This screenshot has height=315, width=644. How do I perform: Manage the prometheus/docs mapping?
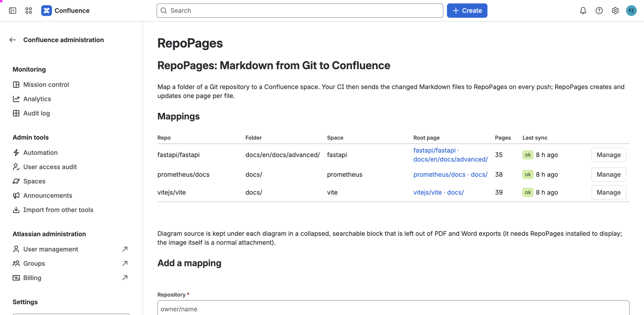(608, 174)
